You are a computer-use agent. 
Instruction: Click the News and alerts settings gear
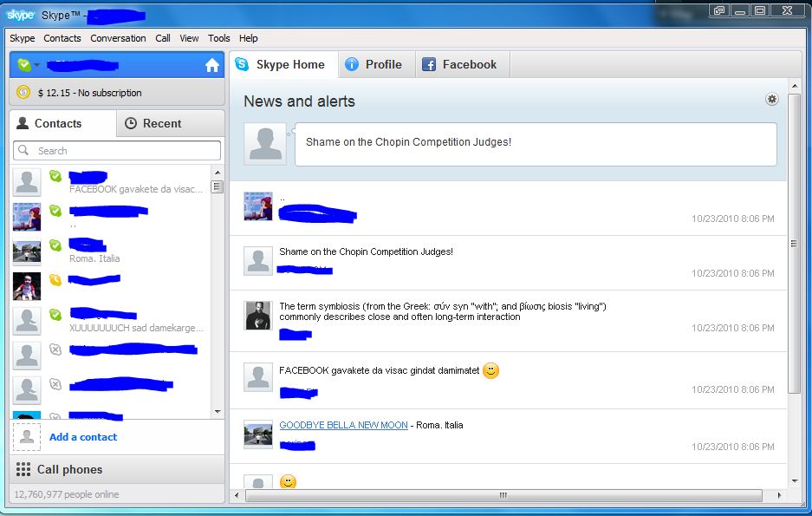point(771,99)
